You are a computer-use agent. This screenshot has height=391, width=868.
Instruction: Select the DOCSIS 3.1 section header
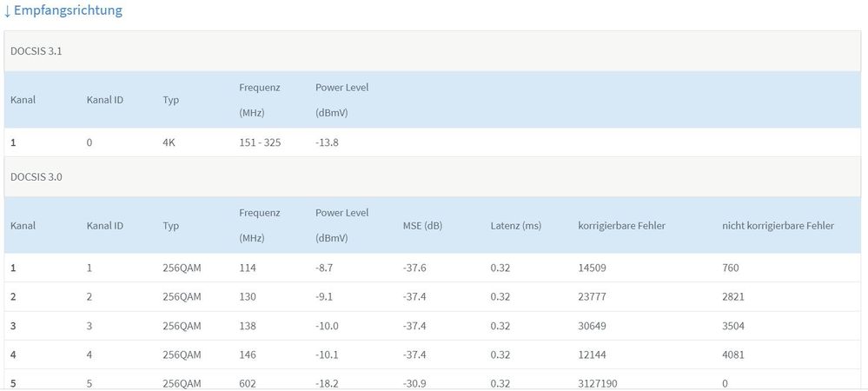(36, 51)
